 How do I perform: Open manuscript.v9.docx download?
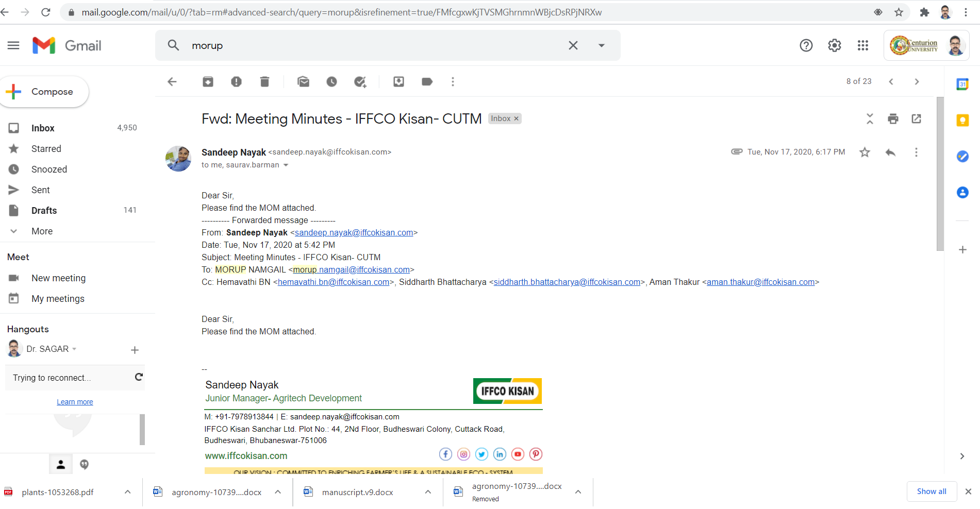point(357,492)
